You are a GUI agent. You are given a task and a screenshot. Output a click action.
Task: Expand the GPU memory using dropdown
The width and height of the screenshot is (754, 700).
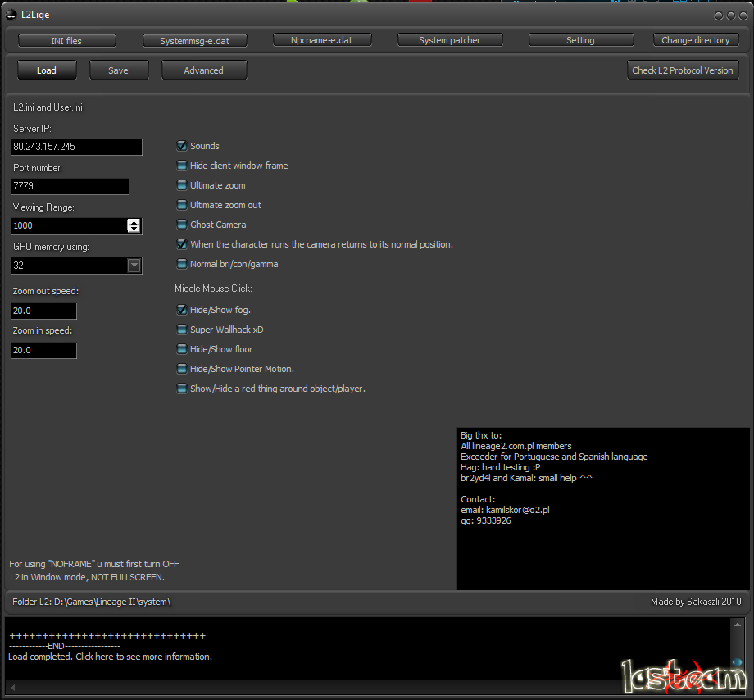pos(134,266)
